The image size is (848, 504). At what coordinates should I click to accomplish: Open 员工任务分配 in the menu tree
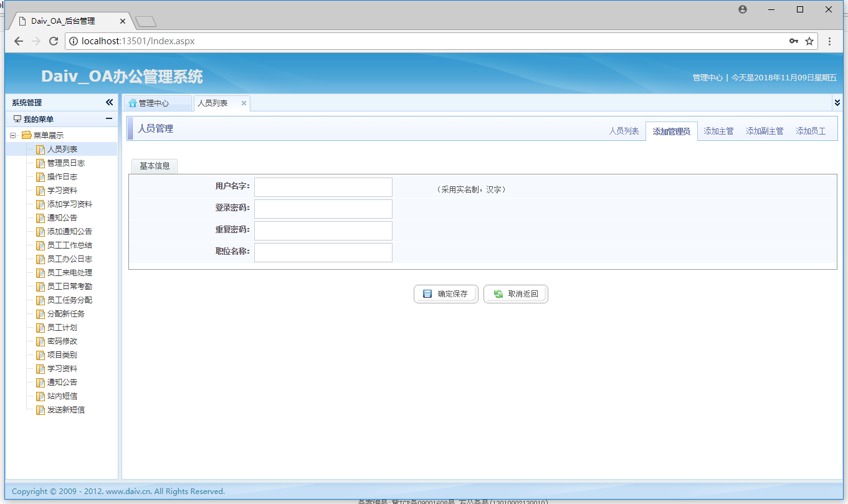click(70, 300)
